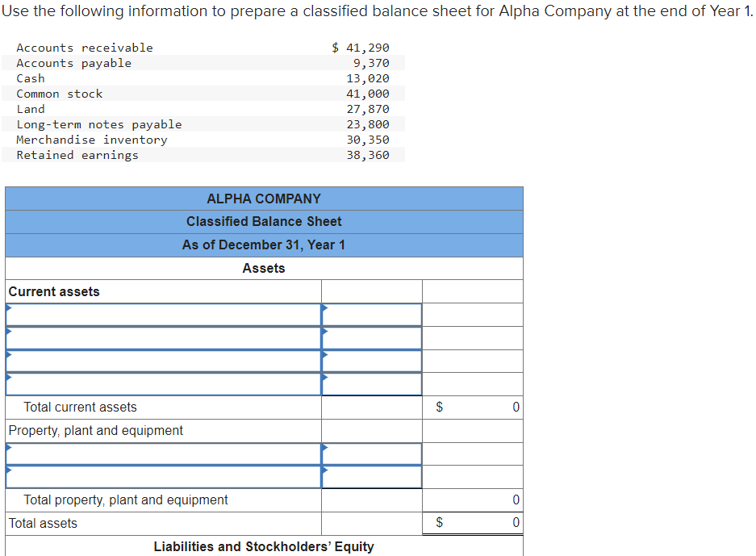Select fourth current assets amount field
Image resolution: width=756 pixels, height=556 pixels.
coord(372,384)
